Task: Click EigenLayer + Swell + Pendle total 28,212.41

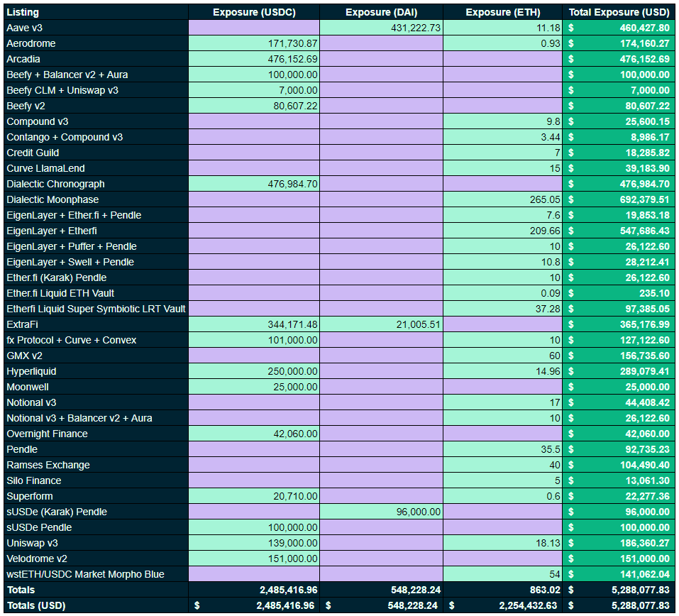Action: coord(619,262)
